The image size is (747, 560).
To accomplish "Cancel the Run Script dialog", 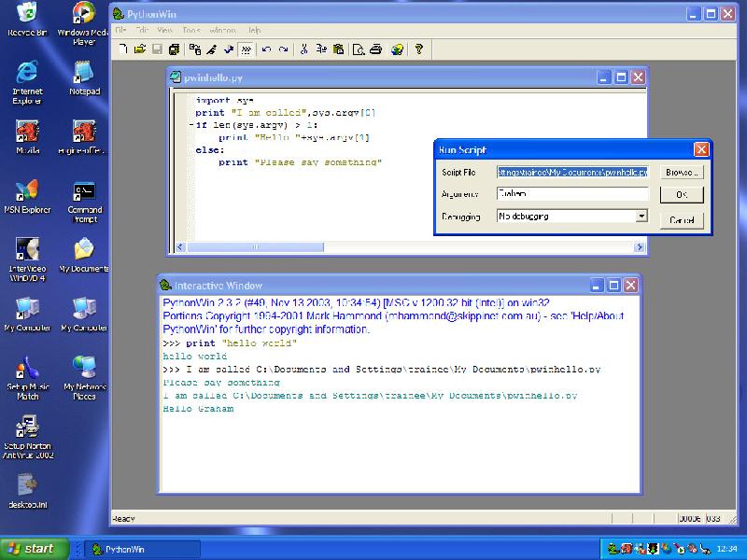I will [682, 220].
